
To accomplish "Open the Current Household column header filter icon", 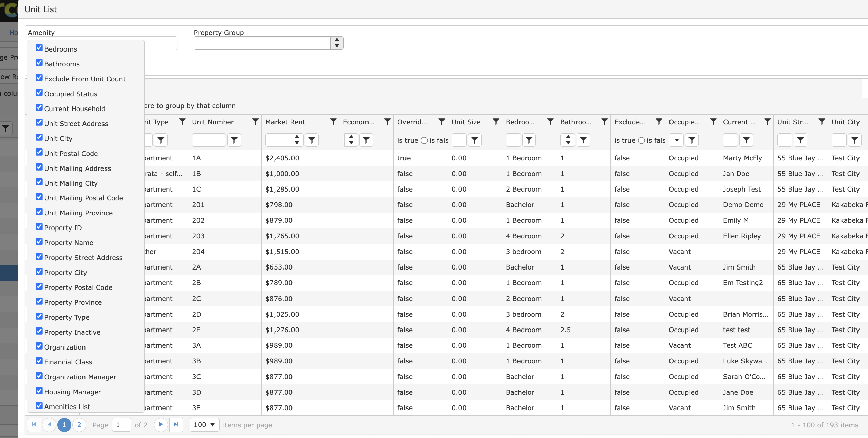I will coord(767,122).
